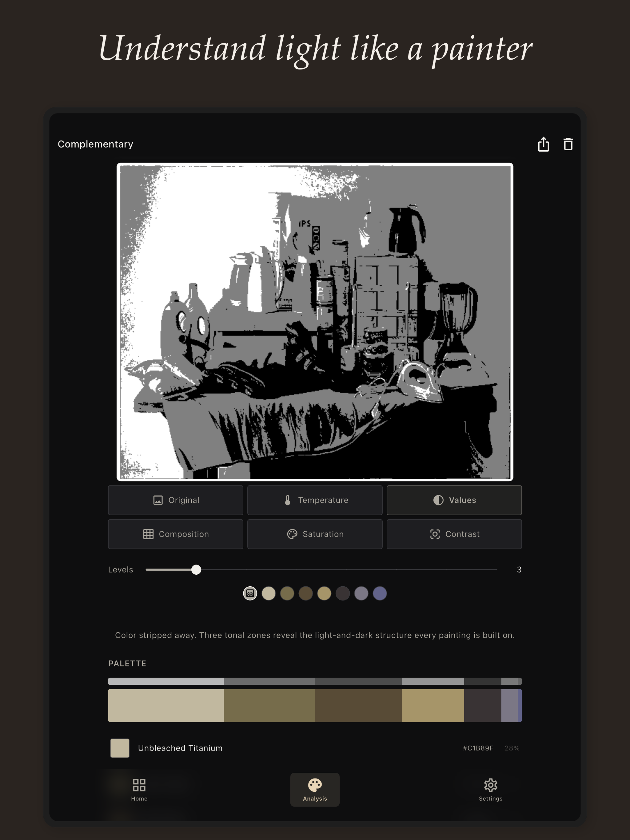Open the Unbleached Titanium palette row

pos(315,748)
